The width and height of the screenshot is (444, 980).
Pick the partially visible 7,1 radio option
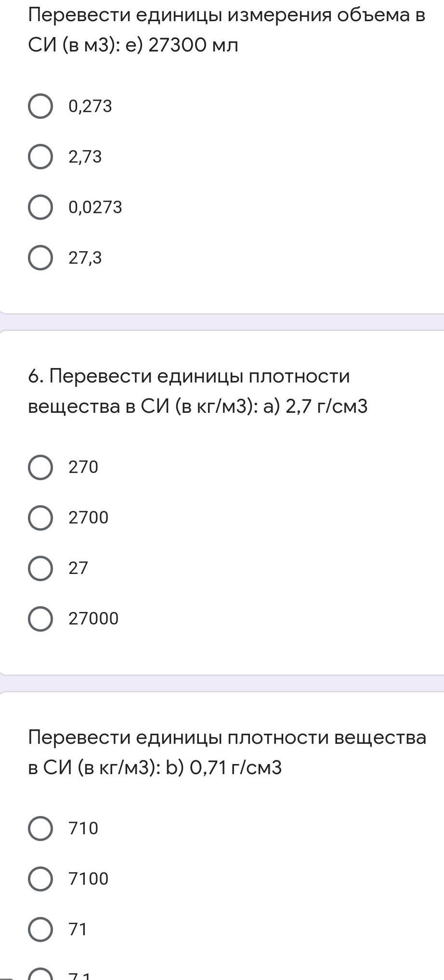pyautogui.click(x=40, y=974)
